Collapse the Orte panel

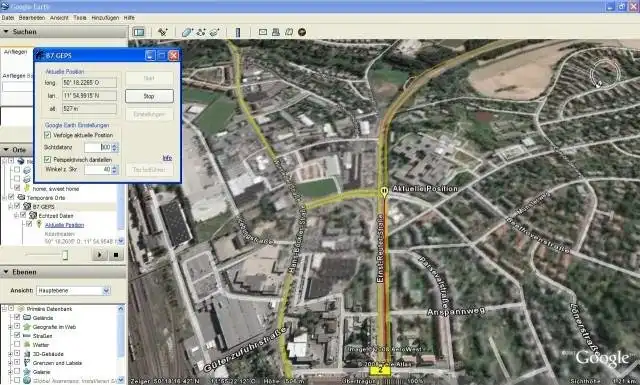[x=6, y=150]
